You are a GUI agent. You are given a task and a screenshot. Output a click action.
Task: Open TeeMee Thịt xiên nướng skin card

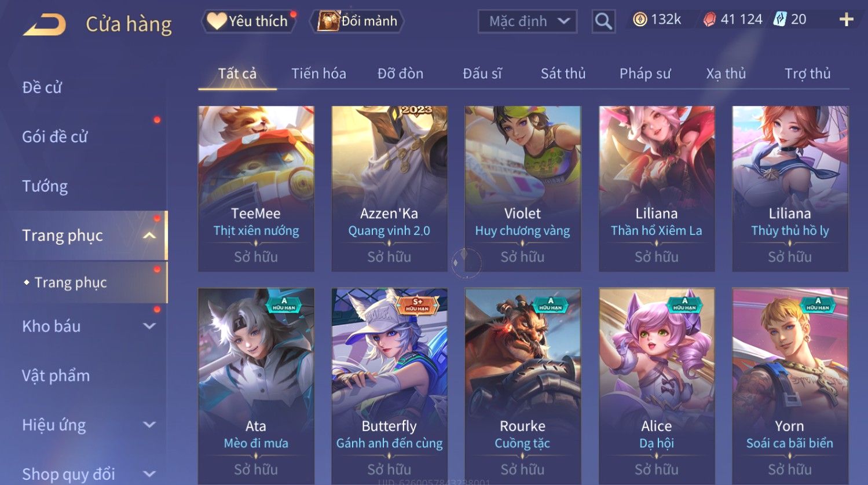(x=256, y=189)
